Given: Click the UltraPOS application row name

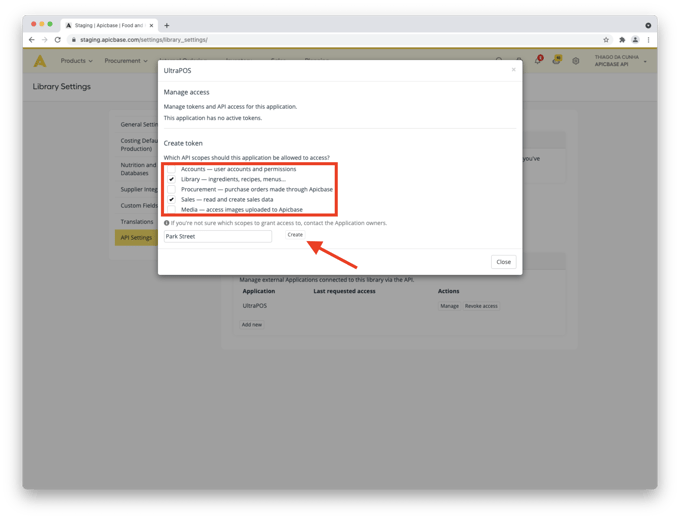Looking at the screenshot, I should [255, 306].
